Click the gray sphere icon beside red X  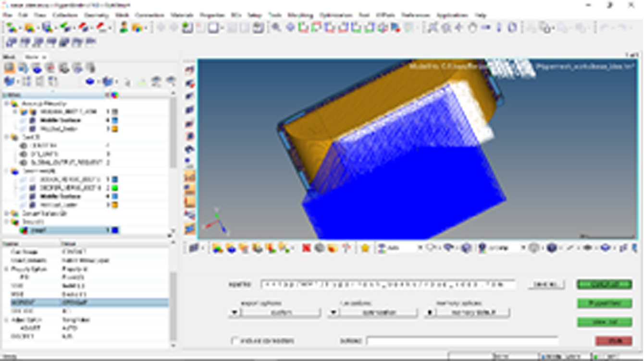click(319, 248)
